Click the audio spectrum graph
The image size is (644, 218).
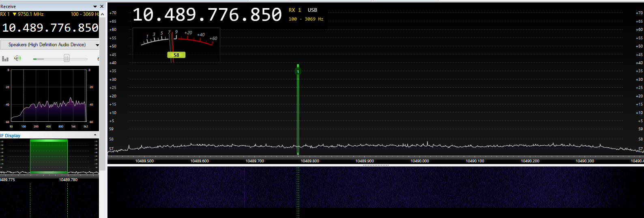(x=49, y=95)
